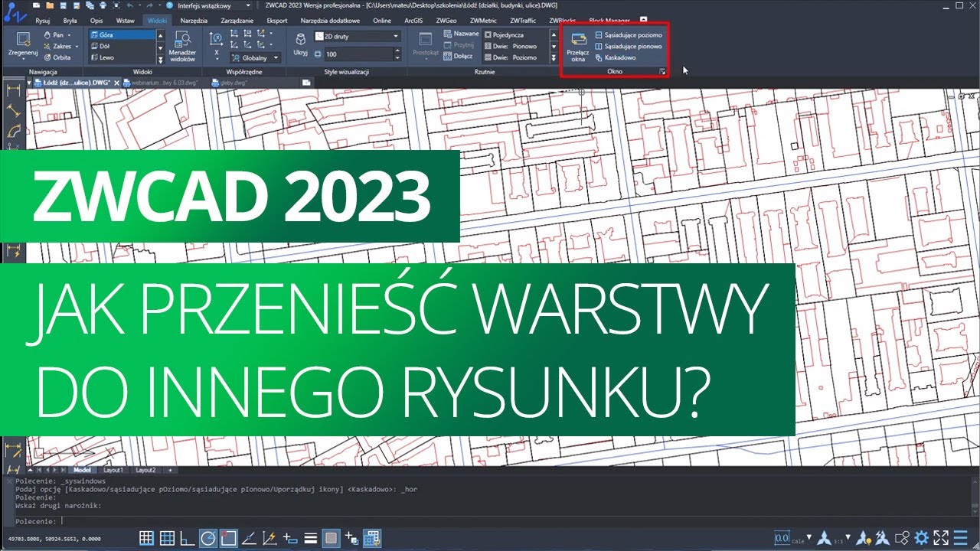Click the fullscreen arrows icon in status bar
This screenshot has width=980, height=551.
click(x=942, y=538)
